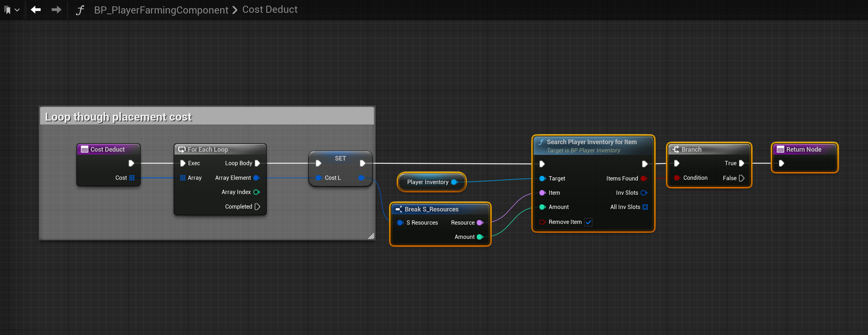Screen dimensions: 868x335
Task: Click the comment box resize handle
Action: [371, 236]
